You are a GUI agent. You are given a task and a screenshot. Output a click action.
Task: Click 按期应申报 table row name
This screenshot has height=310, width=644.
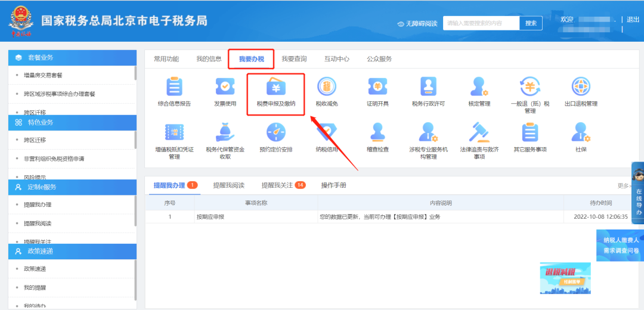(210, 217)
